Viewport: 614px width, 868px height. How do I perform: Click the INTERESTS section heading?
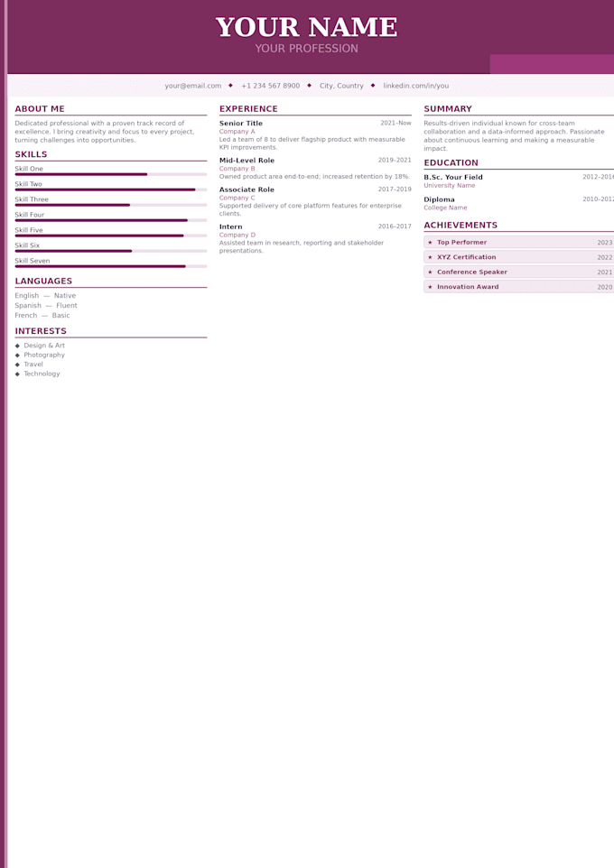[x=41, y=331]
